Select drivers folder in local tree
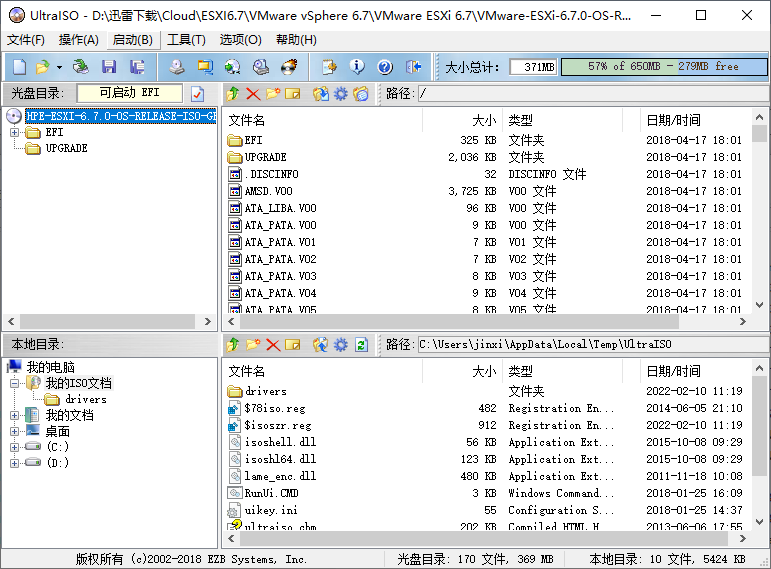 [86, 399]
